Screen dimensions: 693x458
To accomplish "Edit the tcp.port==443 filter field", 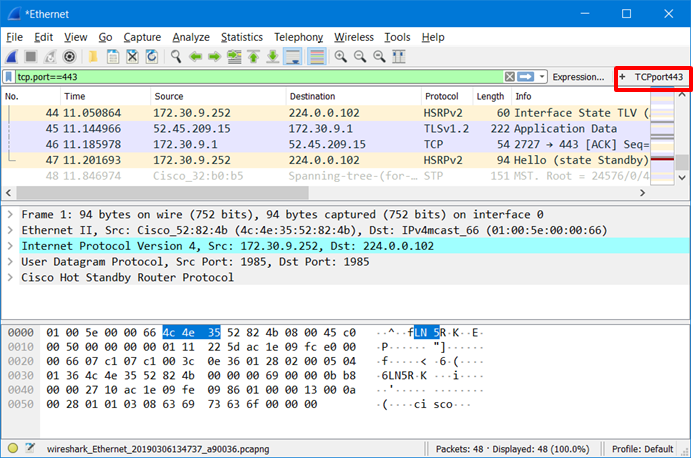I will coord(259,77).
